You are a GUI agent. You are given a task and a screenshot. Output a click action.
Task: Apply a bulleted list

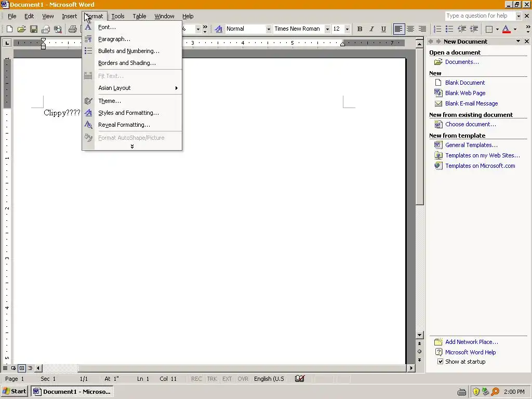449,29
